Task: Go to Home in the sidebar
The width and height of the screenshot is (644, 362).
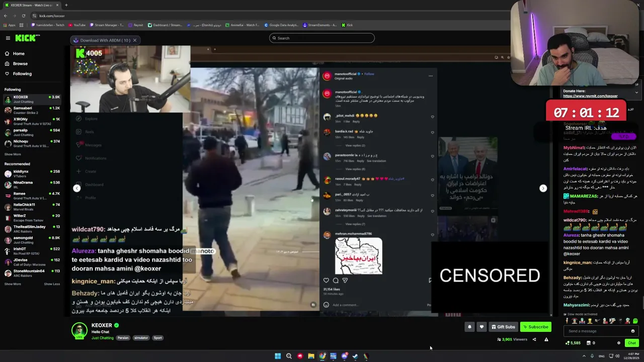Action: 19,54
